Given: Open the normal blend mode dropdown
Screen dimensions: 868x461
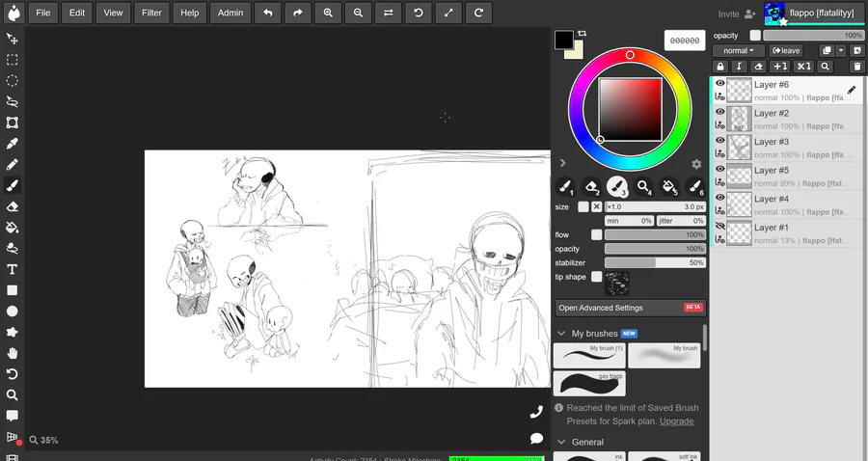Looking at the screenshot, I should (739, 50).
